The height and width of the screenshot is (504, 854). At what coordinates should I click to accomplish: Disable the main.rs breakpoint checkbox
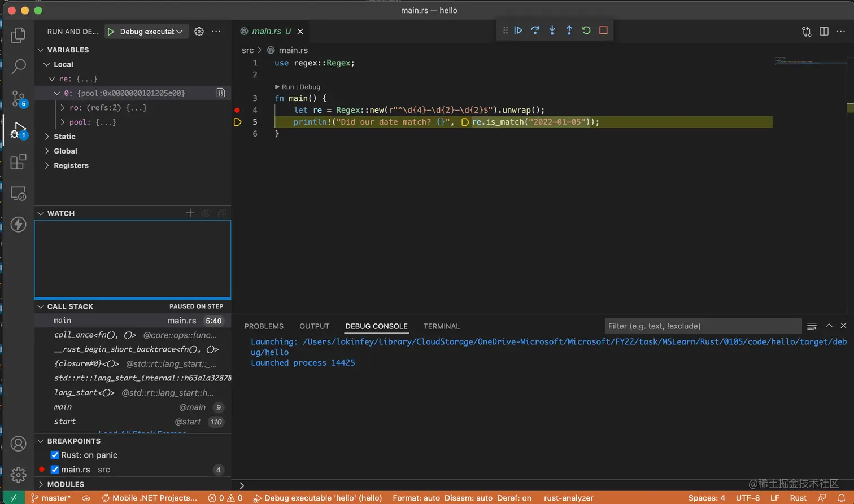(55, 470)
